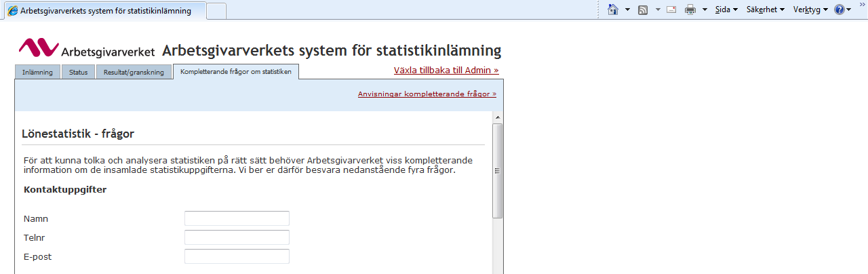The width and height of the screenshot is (868, 274).
Task: Switch to the Resultat/granskning tab
Action: pos(134,72)
